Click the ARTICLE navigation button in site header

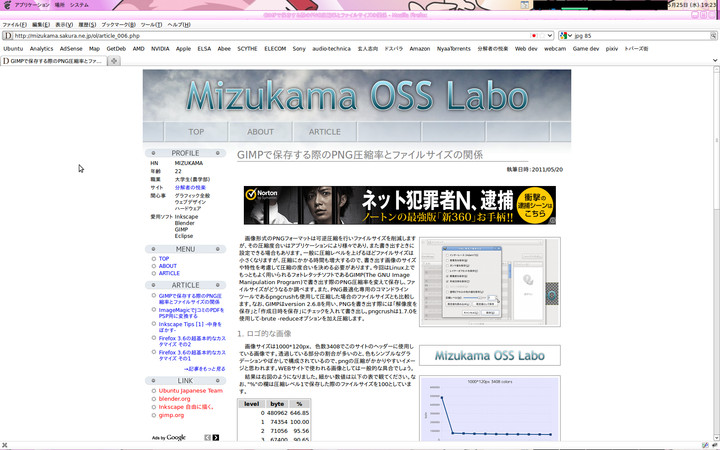pyautogui.click(x=325, y=132)
